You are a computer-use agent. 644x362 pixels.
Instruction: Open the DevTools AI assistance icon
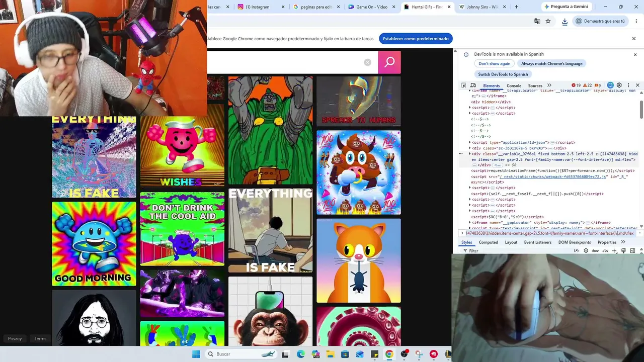point(610,85)
